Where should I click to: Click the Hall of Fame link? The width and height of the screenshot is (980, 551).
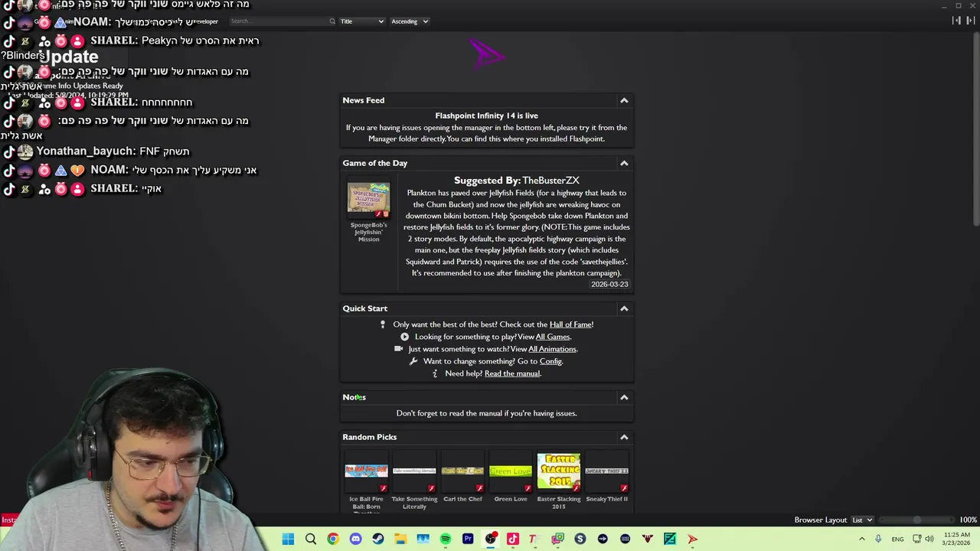point(570,324)
